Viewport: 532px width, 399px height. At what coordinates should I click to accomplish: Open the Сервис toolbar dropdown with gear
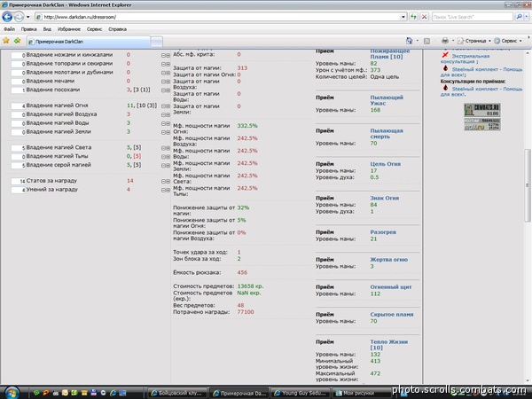507,41
